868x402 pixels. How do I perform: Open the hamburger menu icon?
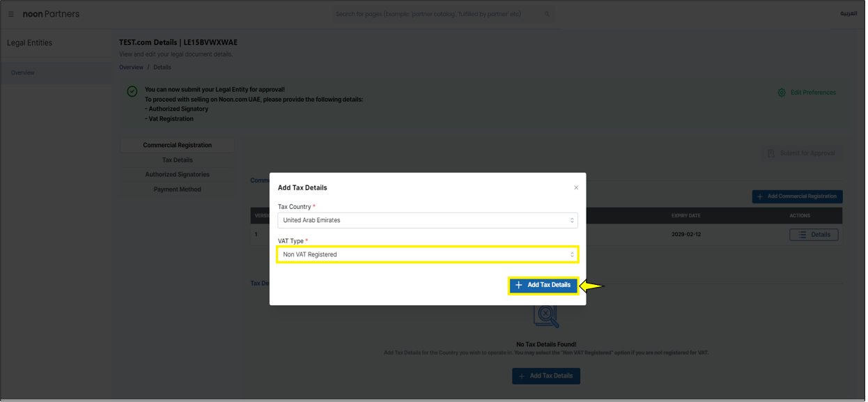pyautogui.click(x=11, y=14)
